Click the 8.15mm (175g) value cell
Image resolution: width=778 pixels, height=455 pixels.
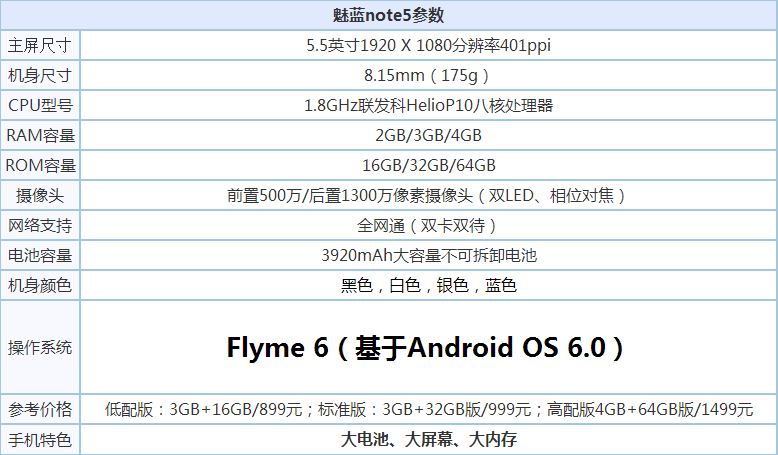(x=429, y=75)
